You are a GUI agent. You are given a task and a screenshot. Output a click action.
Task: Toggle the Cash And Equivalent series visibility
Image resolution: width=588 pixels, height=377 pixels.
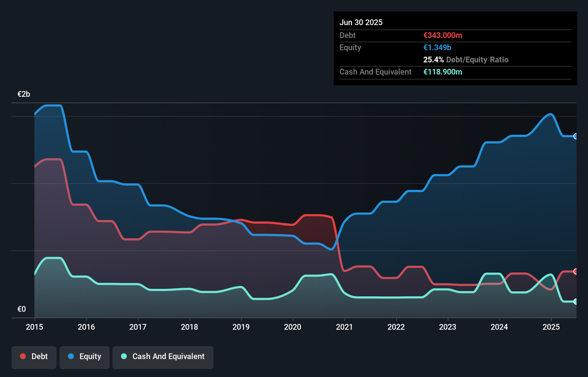[x=163, y=357]
